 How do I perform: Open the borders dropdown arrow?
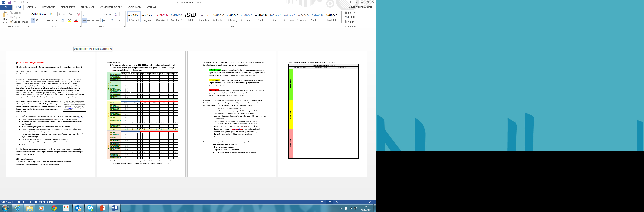point(122,20)
